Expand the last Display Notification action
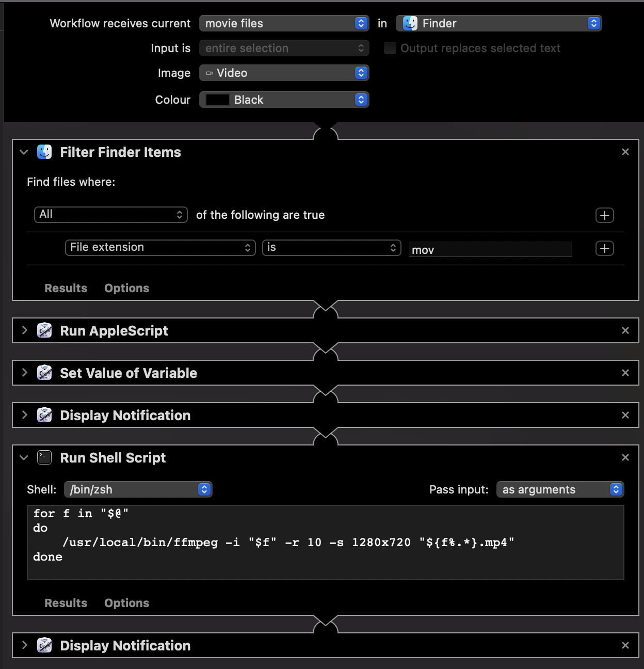The width and height of the screenshot is (644, 669). pyautogui.click(x=24, y=645)
